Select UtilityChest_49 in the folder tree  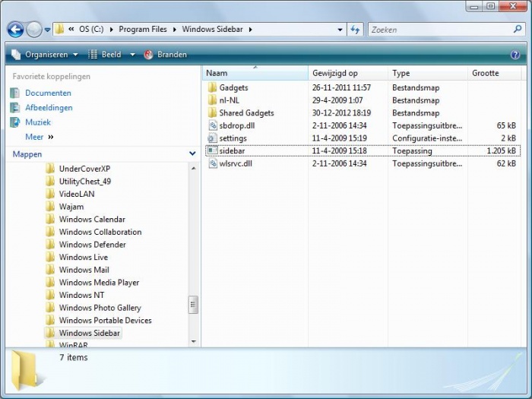click(x=85, y=181)
